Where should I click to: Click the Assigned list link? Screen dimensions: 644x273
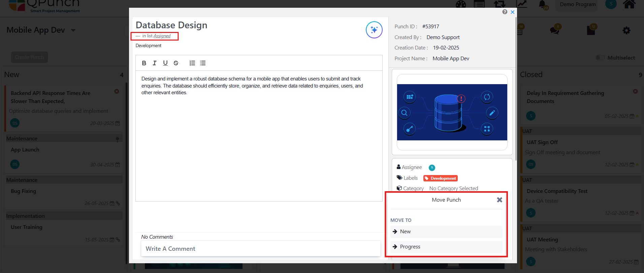pos(162,36)
